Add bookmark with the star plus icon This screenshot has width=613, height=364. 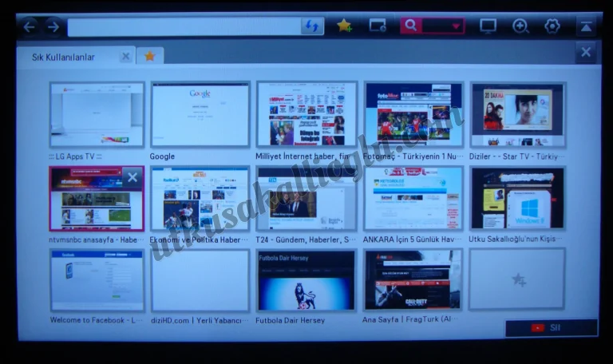[344, 26]
